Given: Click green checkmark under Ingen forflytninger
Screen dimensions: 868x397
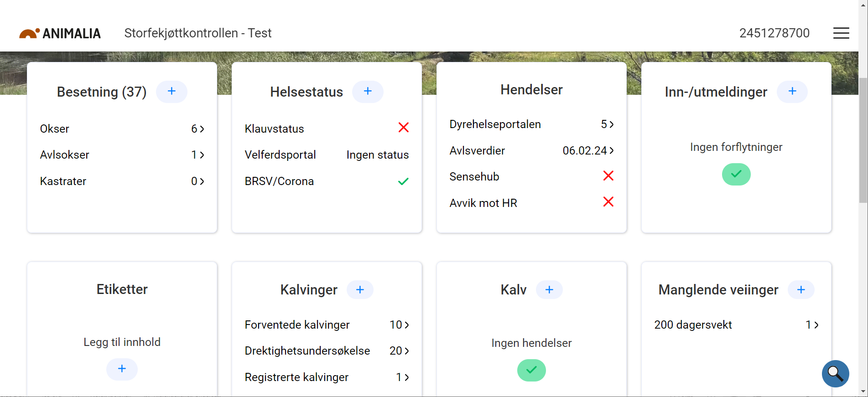Looking at the screenshot, I should [736, 174].
